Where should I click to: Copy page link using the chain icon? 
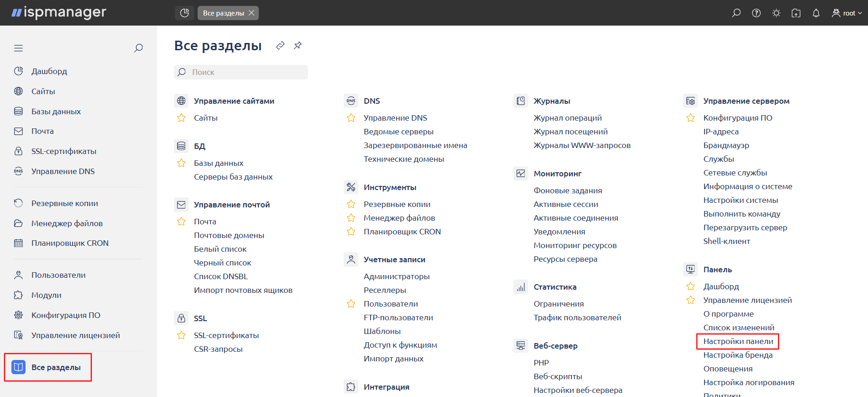coord(280,45)
